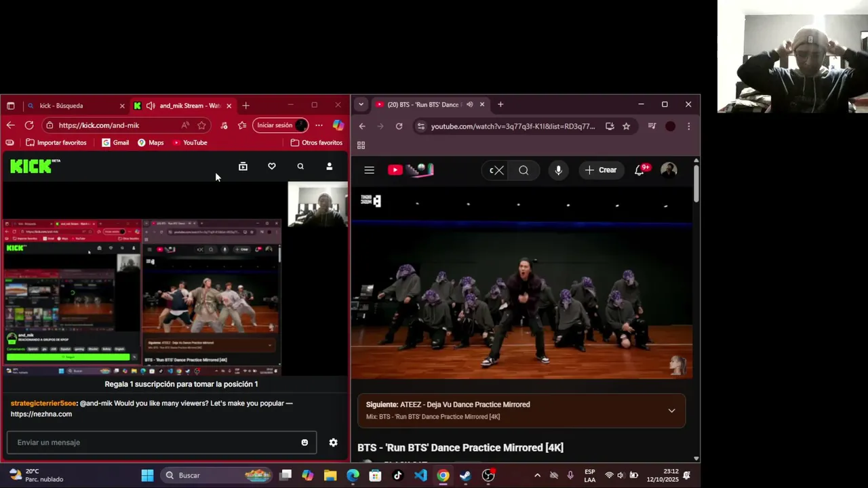Screen dimensions: 868x488
Task: Click YouTube search magnifier button
Action: click(x=524, y=170)
